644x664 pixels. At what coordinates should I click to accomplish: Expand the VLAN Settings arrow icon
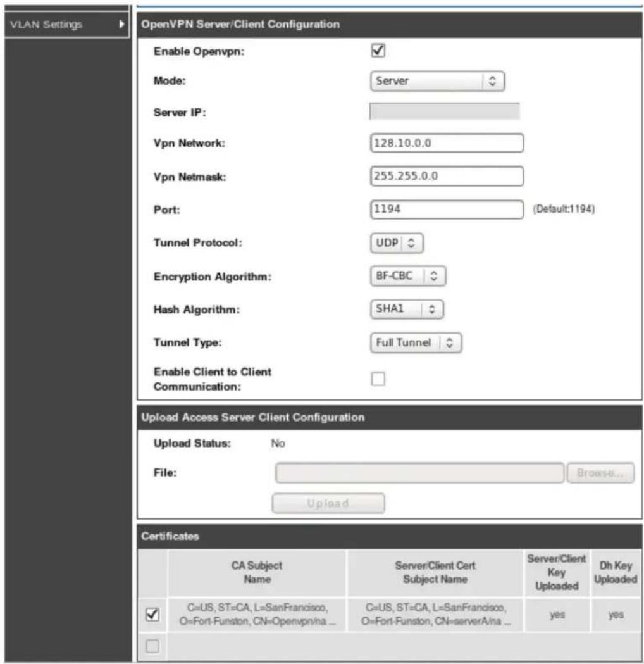pyautogui.click(x=121, y=24)
